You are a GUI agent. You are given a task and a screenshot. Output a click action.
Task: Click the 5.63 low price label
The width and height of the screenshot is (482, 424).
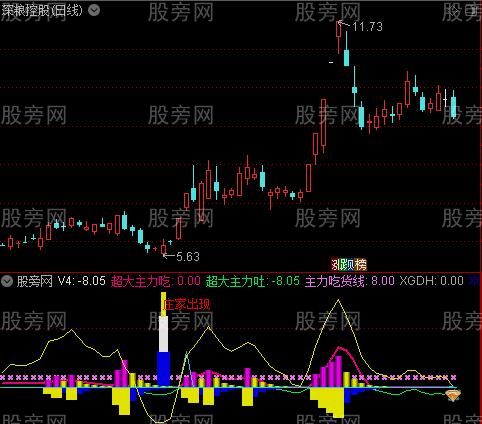coord(188,257)
